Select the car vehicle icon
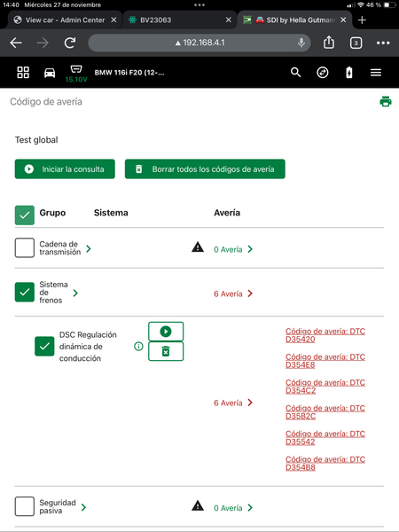The width and height of the screenshot is (399, 532). (50, 73)
